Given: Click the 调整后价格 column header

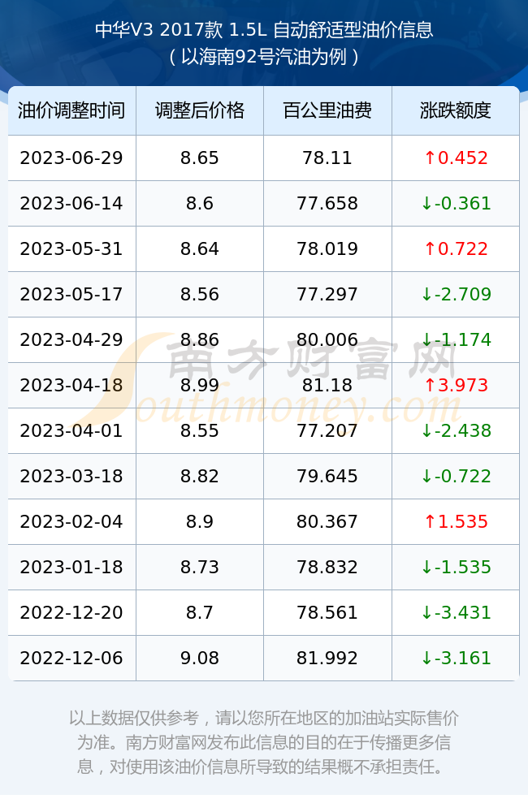Looking at the screenshot, I should 200,110.
